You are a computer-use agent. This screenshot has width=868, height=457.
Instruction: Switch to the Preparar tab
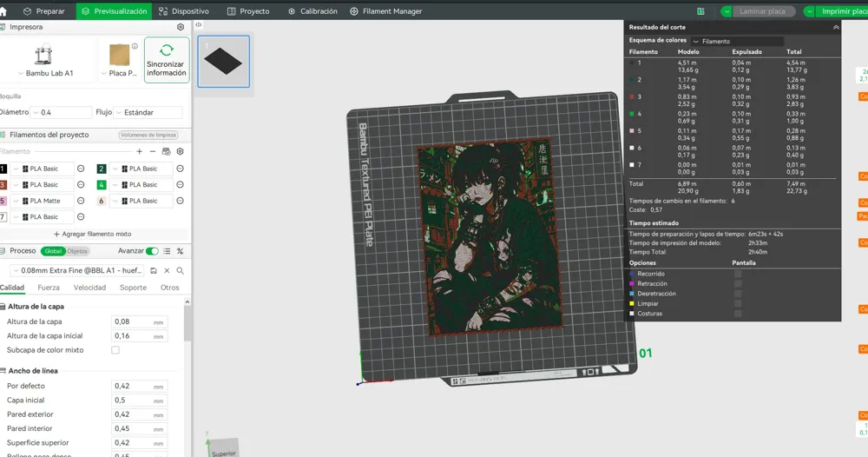(x=44, y=11)
